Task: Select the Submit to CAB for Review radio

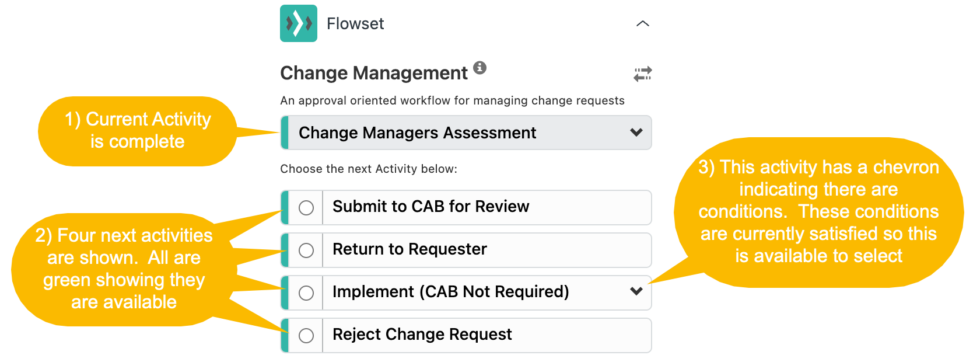Action: coord(306,207)
